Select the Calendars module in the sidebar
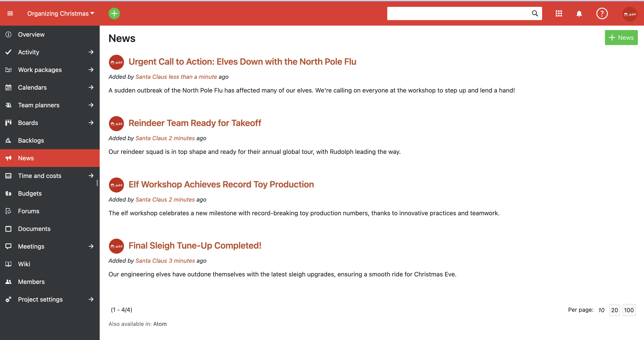This screenshot has width=644, height=340. click(32, 87)
